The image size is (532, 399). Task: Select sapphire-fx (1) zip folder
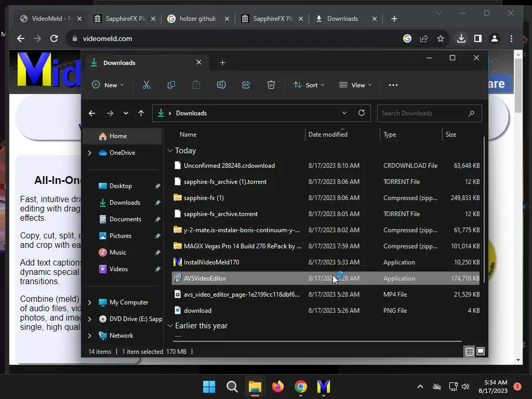click(x=326, y=198)
